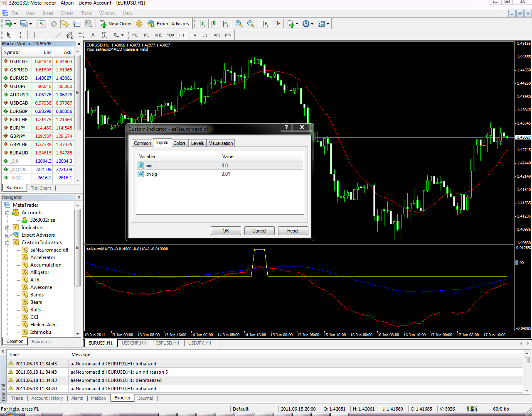The image size is (532, 416).
Task: Click the Navigator panel vertical scrollbar
Action: [77, 248]
